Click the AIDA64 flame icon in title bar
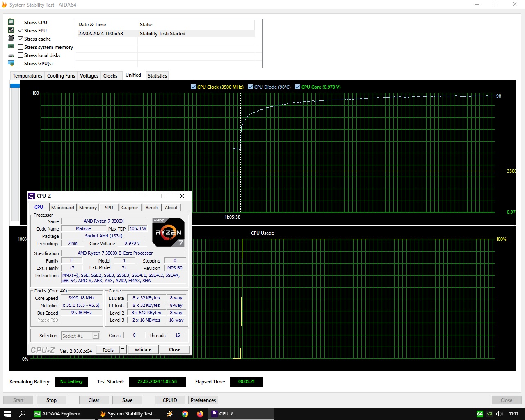Screen dimensions: 525x420 click(x=5, y=5)
